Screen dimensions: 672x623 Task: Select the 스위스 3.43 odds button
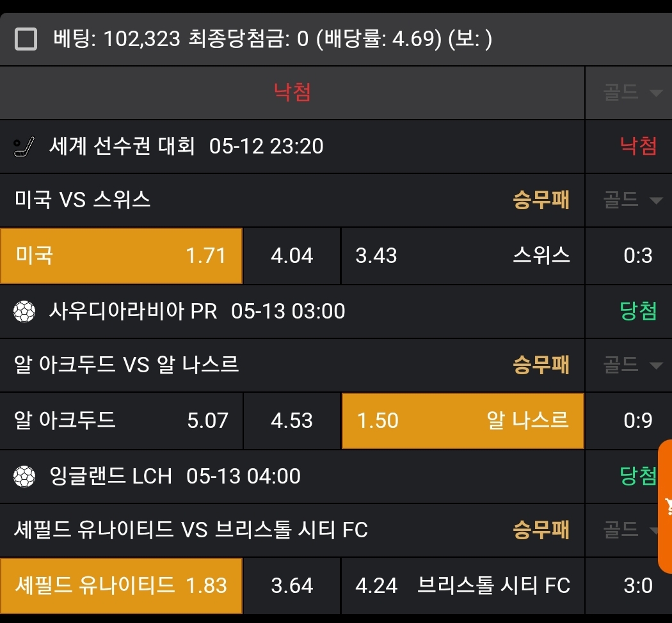click(x=462, y=256)
